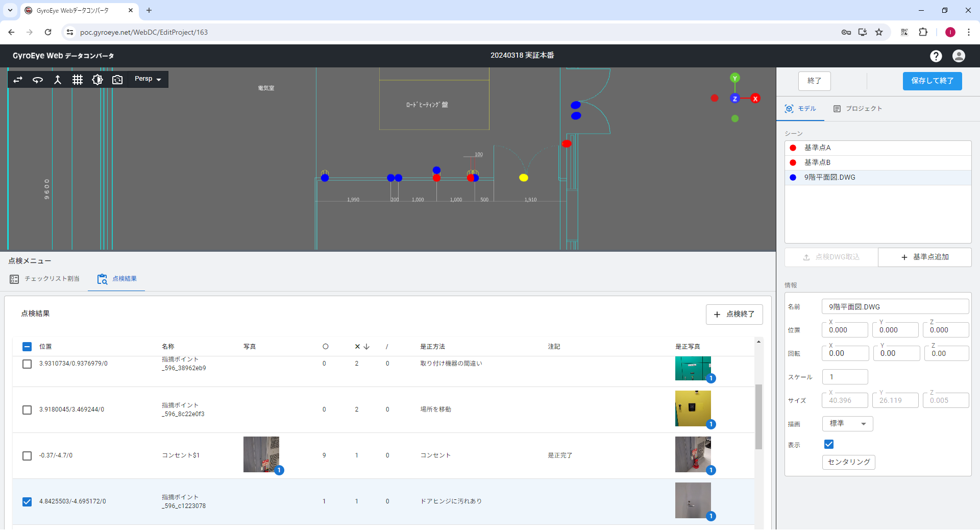Switch to the プロジェクト tab
The image size is (980, 531).
857,109
